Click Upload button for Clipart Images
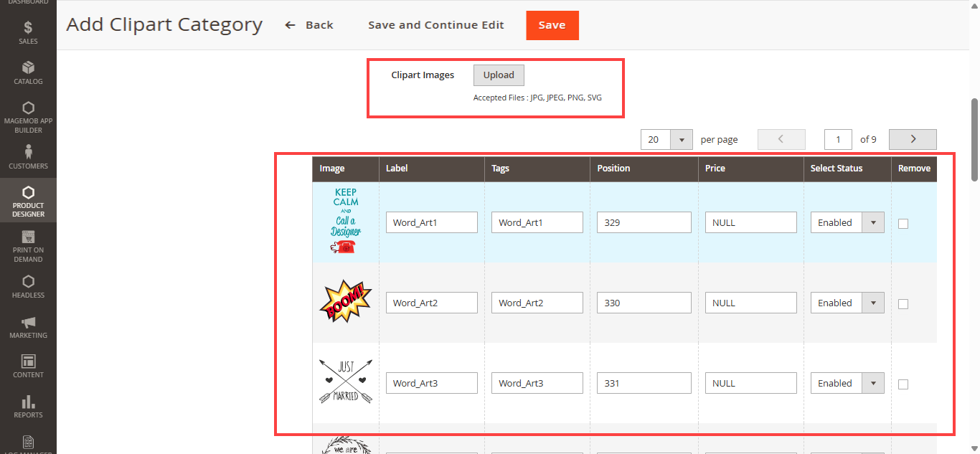 click(x=499, y=75)
